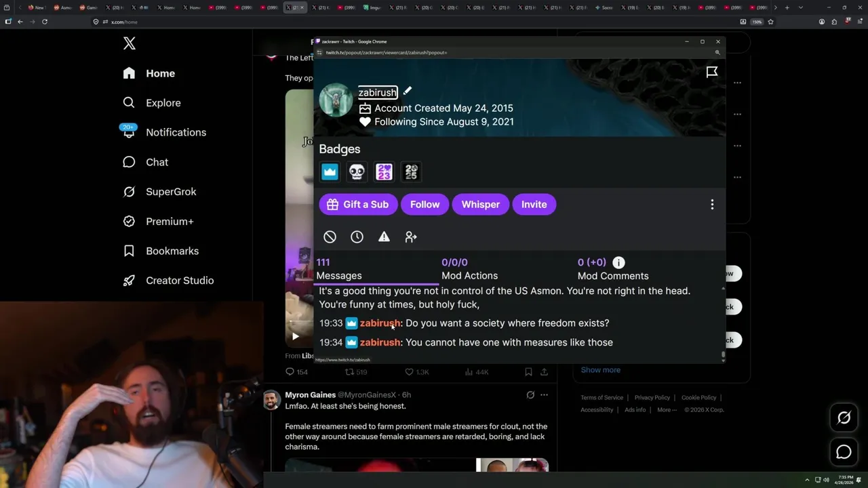Click the 2023 badge under Badges
868x488 pixels.
[x=384, y=172]
